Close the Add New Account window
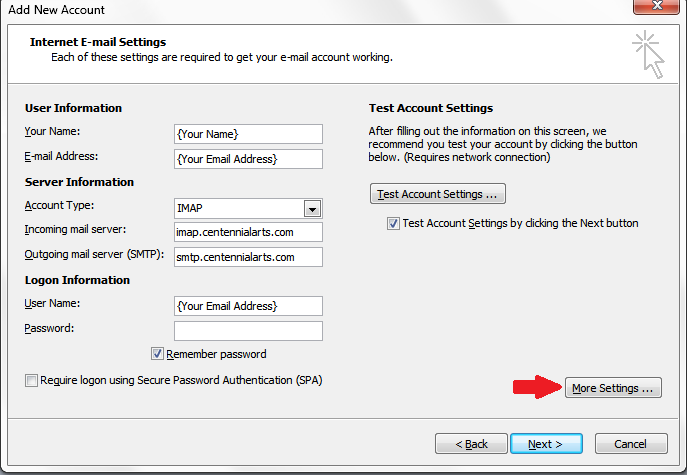 click(x=657, y=6)
